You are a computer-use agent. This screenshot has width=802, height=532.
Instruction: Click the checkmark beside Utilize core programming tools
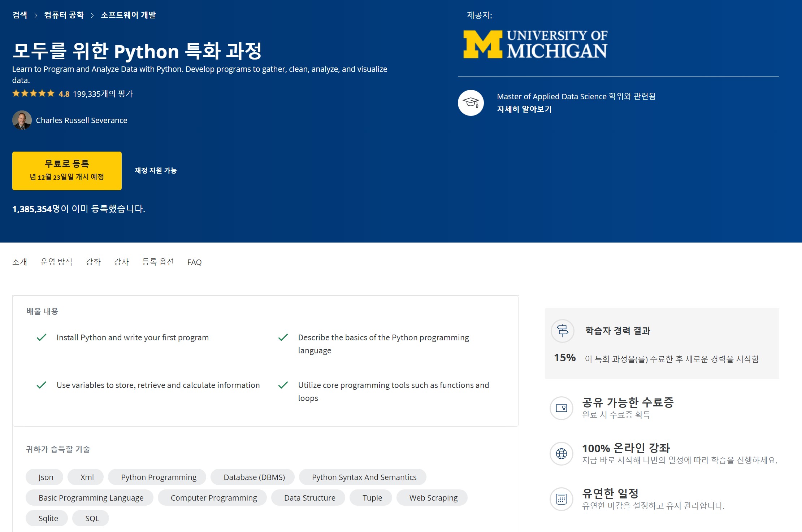point(283,385)
